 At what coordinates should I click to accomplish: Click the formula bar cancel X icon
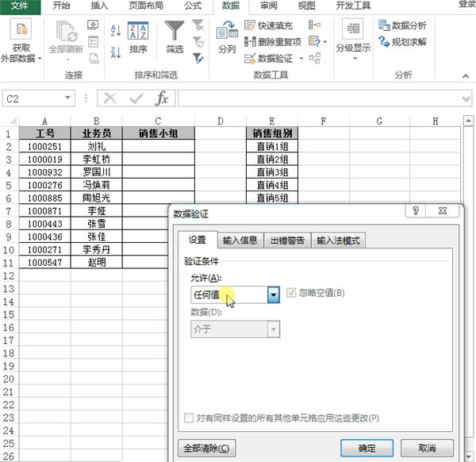point(110,98)
